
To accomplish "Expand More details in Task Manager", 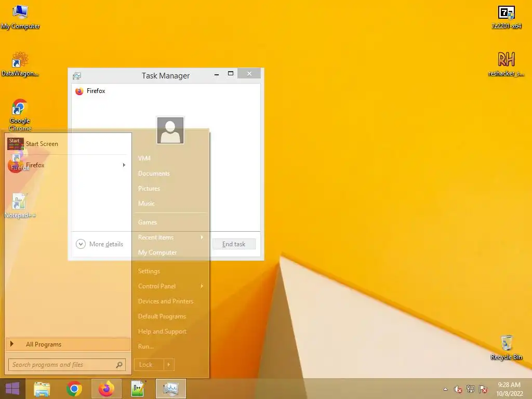I will [x=100, y=244].
